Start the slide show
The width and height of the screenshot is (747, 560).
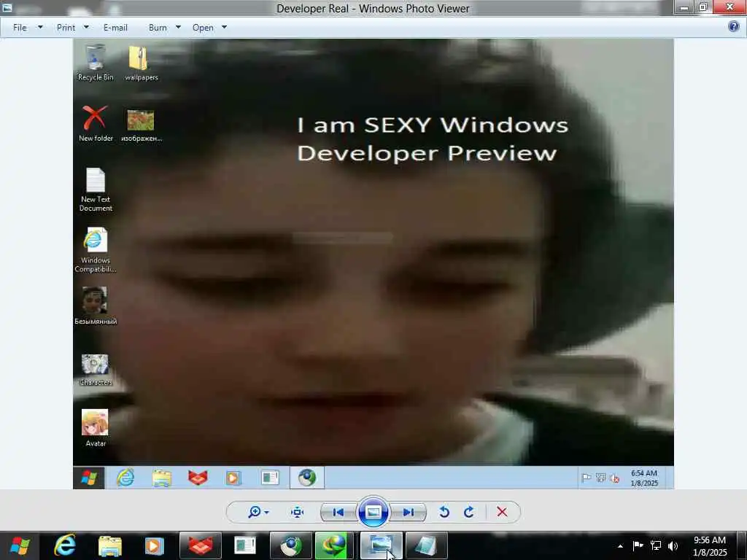(x=373, y=513)
